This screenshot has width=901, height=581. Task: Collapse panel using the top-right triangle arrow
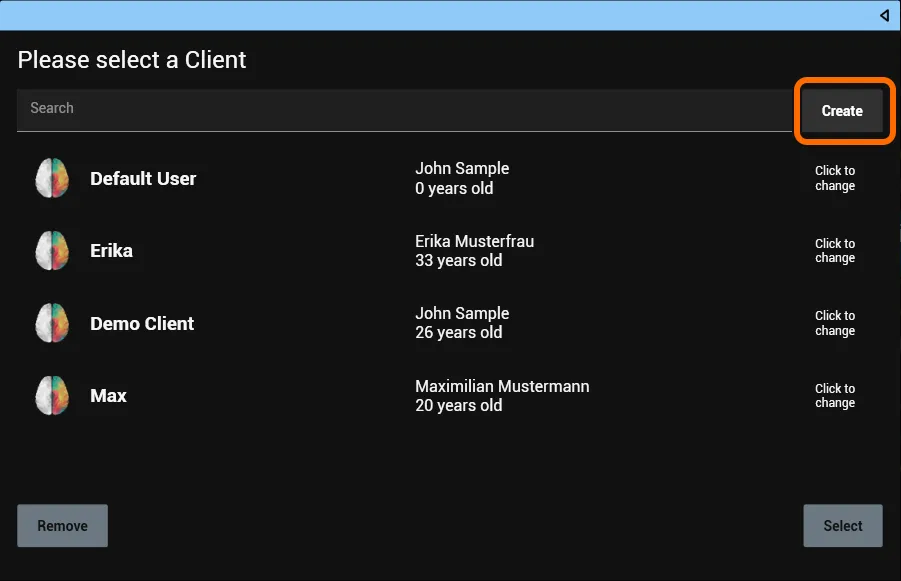[x=884, y=15]
